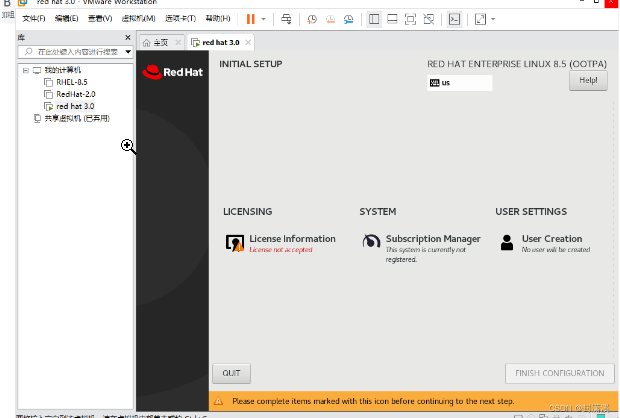Expand the pause button dropdown arrow
The height and width of the screenshot is (418, 620).
(x=264, y=18)
